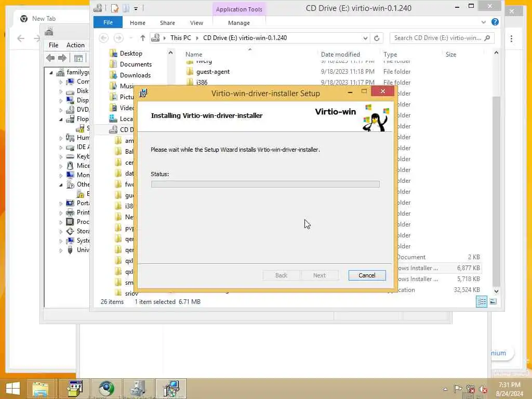Open the Customize Quick Access Toolbar dropdown
This screenshot has height=399, width=532.
tap(136, 8)
